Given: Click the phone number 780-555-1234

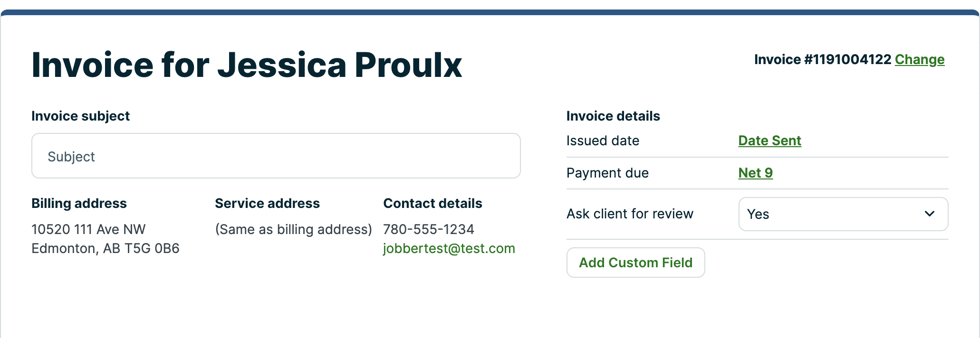Looking at the screenshot, I should (428, 229).
